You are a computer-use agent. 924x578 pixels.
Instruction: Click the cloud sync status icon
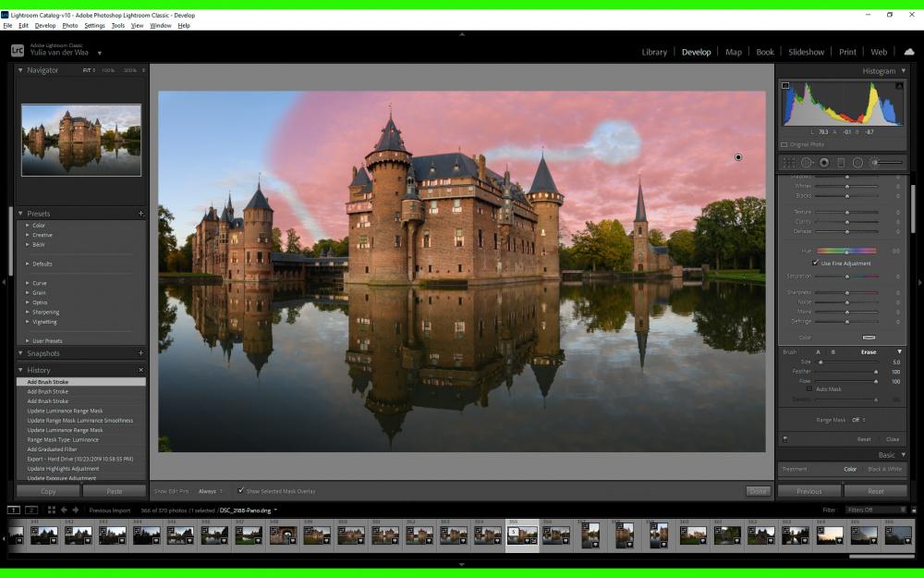click(909, 52)
